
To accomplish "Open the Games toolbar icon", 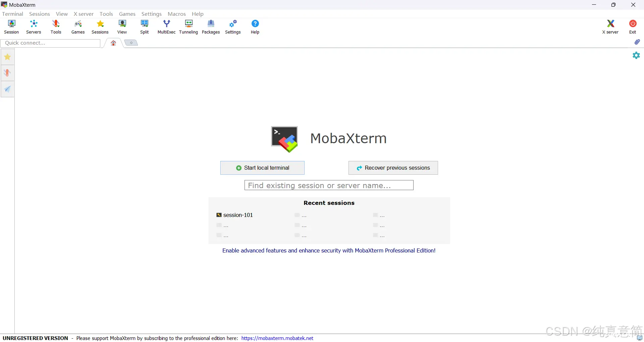I will tap(78, 27).
